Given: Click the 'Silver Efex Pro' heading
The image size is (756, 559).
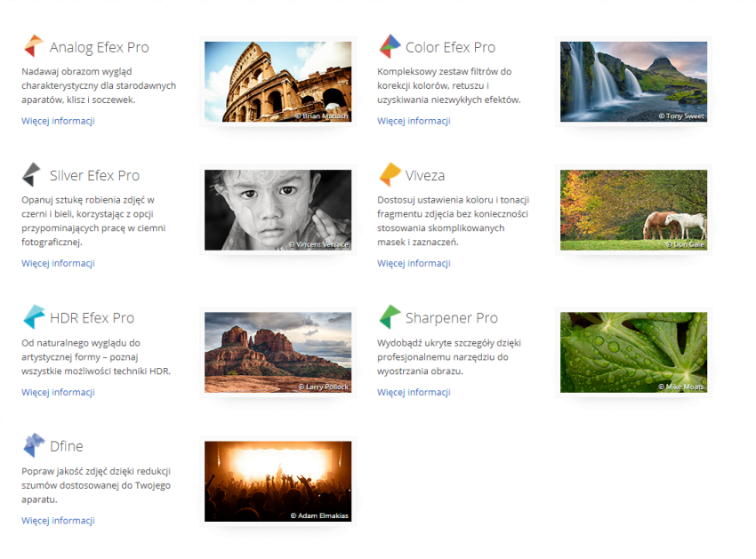Looking at the screenshot, I should click(94, 175).
